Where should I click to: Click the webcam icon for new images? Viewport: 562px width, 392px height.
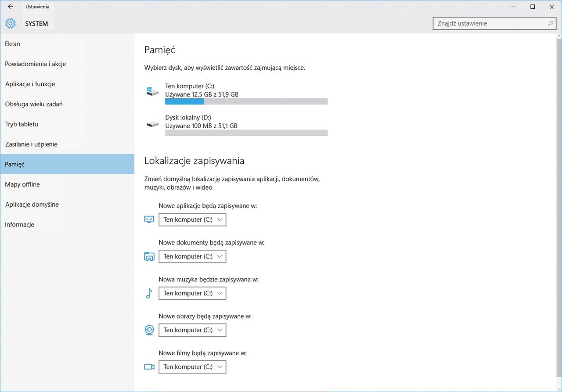click(149, 330)
